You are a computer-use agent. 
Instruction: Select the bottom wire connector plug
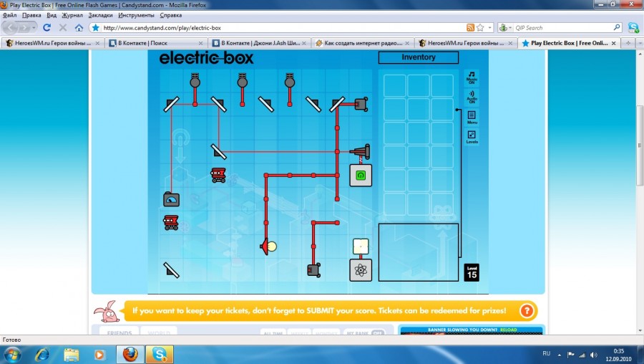tap(314, 270)
